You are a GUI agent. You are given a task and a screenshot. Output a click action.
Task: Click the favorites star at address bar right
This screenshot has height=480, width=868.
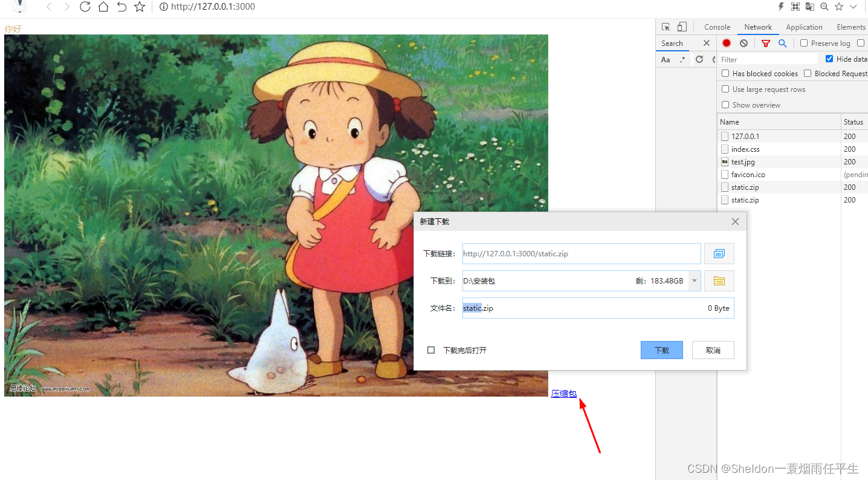point(839,7)
